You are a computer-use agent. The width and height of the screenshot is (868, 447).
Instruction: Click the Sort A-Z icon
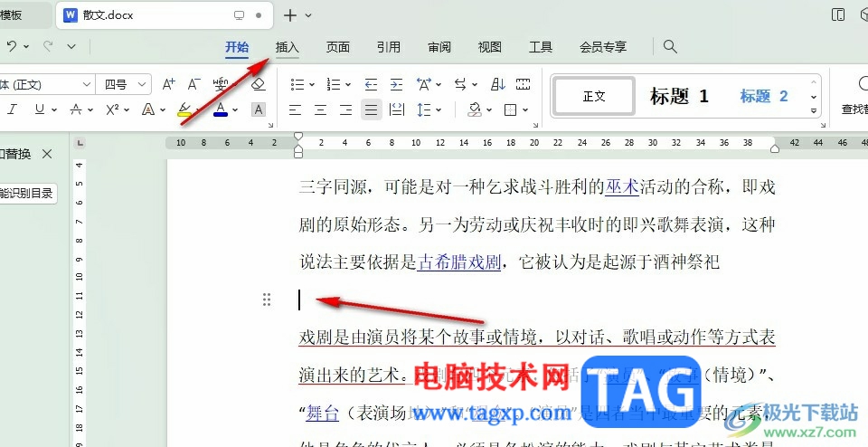(x=498, y=84)
